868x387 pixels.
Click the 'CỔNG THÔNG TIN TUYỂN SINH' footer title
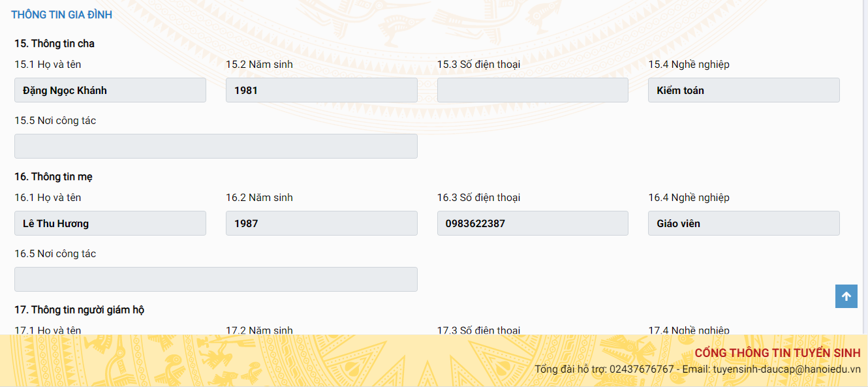pyautogui.click(x=777, y=353)
